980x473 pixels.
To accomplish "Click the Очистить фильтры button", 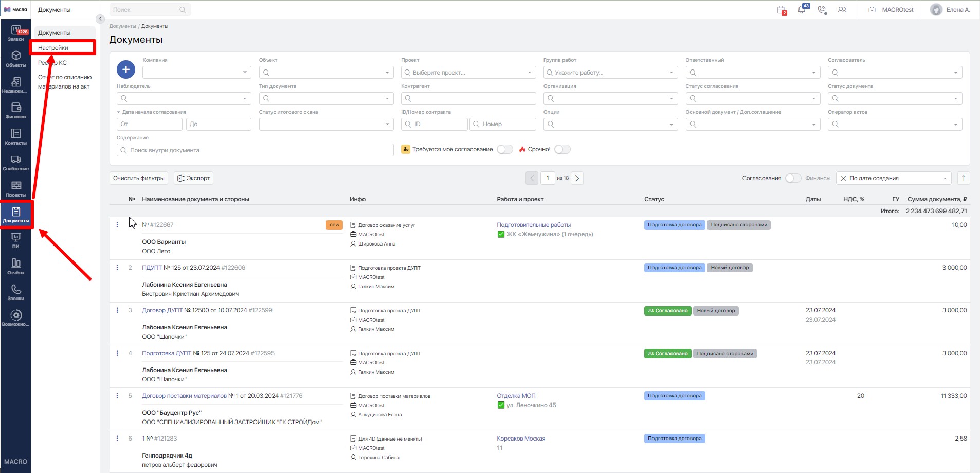I will click(139, 178).
